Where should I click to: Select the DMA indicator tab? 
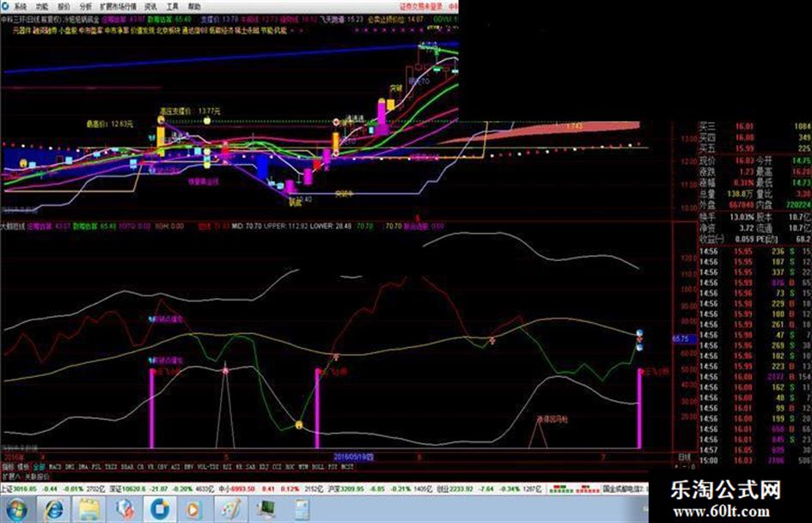[82, 466]
